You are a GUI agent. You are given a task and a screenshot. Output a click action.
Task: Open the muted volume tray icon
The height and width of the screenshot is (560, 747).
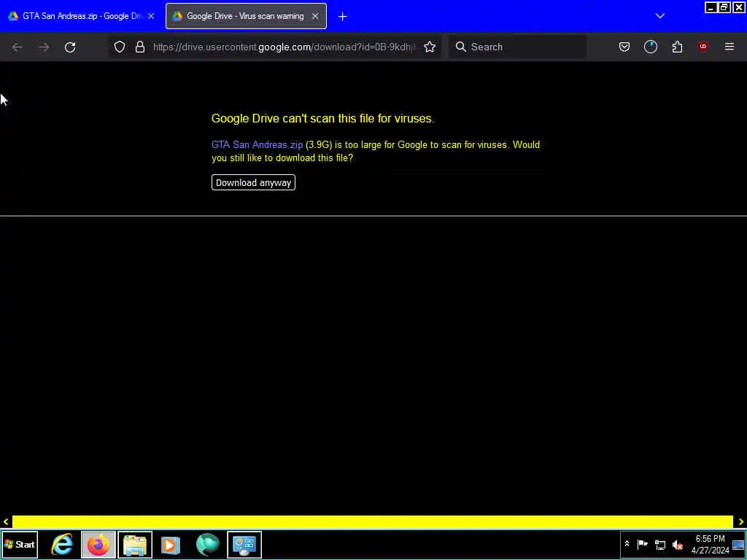tap(678, 544)
